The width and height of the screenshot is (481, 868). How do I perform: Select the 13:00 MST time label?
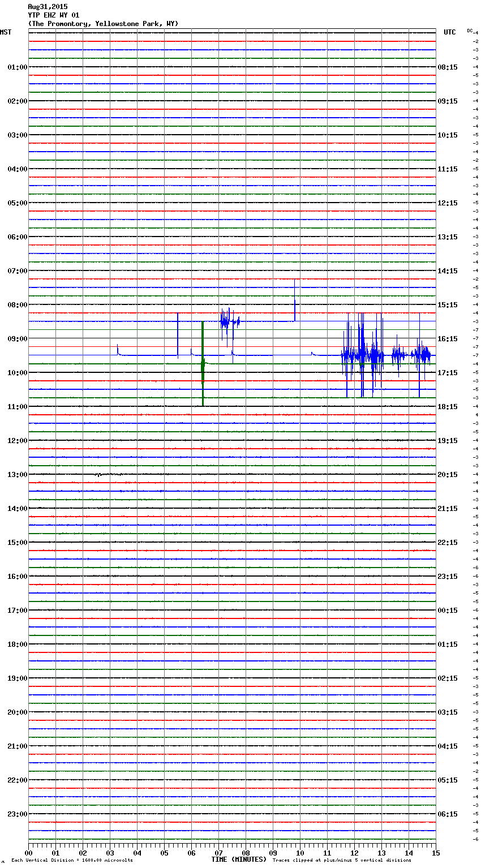pos(18,475)
